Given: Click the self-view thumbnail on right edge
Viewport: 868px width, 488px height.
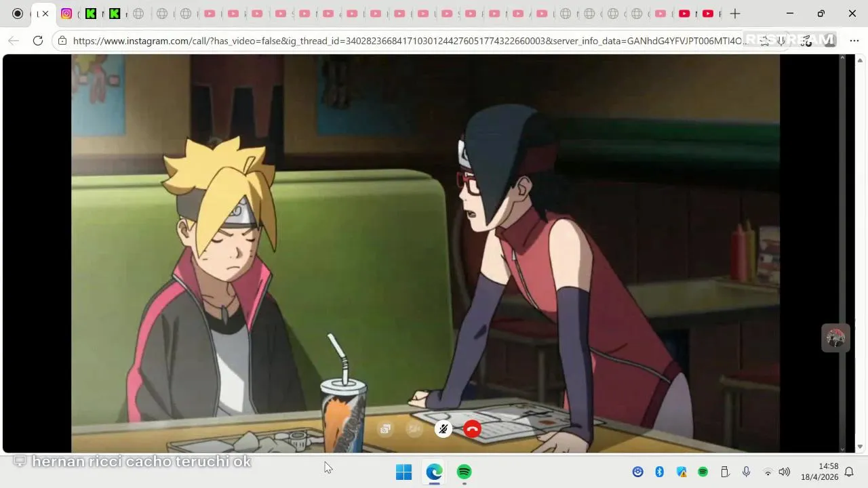Looking at the screenshot, I should (x=835, y=338).
